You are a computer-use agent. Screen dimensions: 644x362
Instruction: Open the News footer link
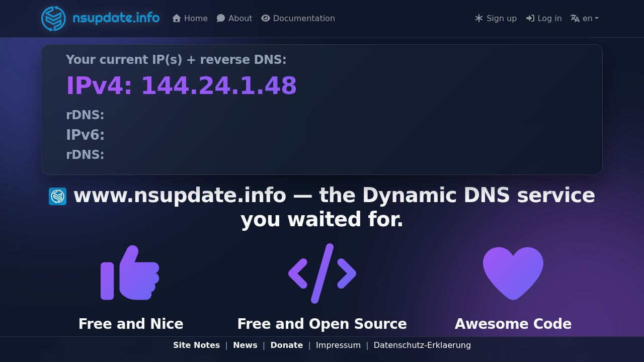click(x=245, y=345)
